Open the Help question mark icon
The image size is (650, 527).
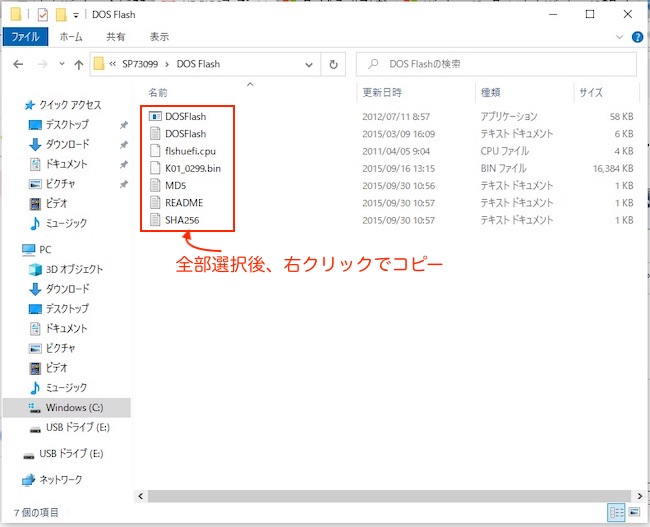pyautogui.click(x=637, y=37)
